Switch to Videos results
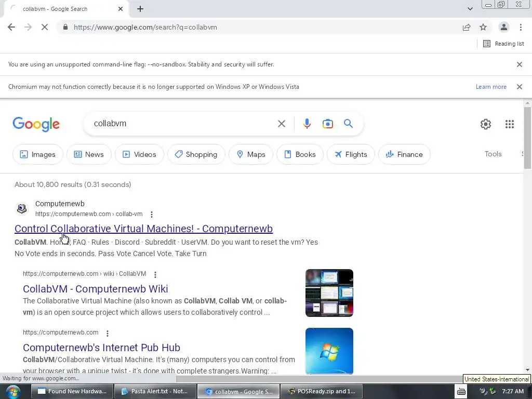This screenshot has height=399, width=532. [139, 154]
